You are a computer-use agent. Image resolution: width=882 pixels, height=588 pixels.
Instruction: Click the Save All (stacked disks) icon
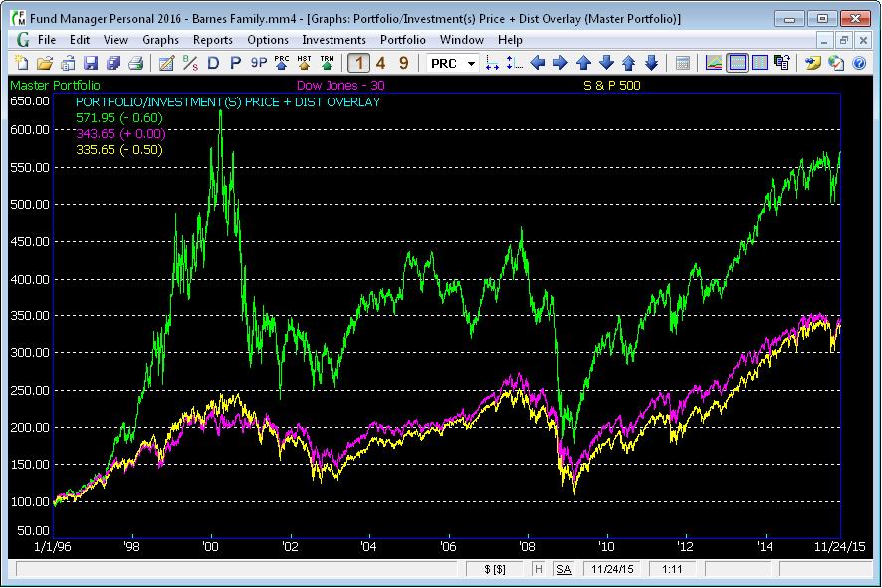click(113, 63)
